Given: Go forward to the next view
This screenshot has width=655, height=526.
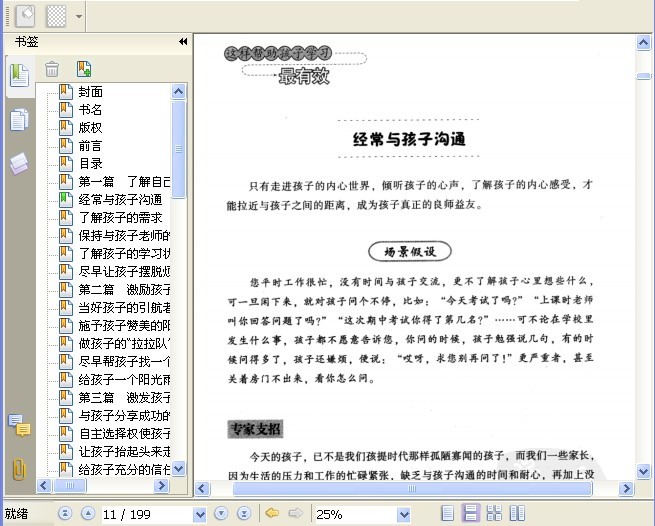Looking at the screenshot, I should tap(295, 513).
